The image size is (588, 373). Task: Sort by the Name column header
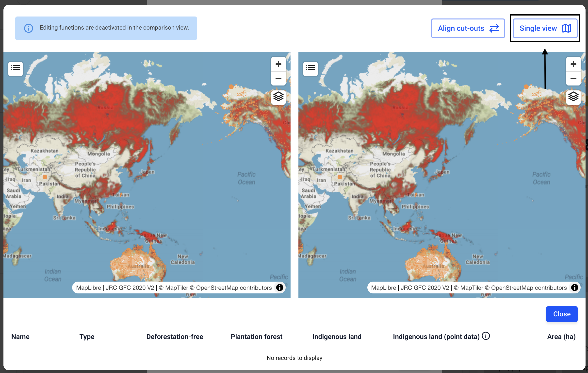coord(20,337)
